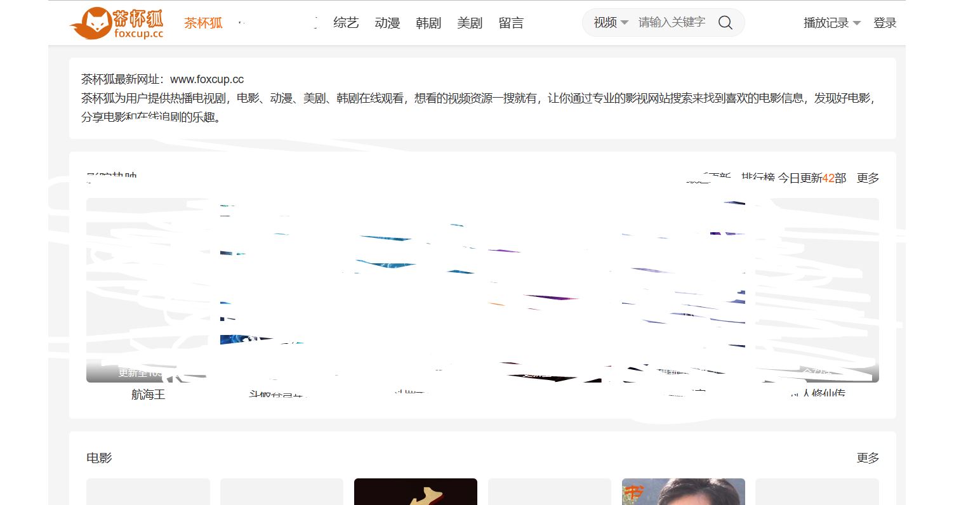Focus the 请输入关键字 search field

tap(672, 23)
